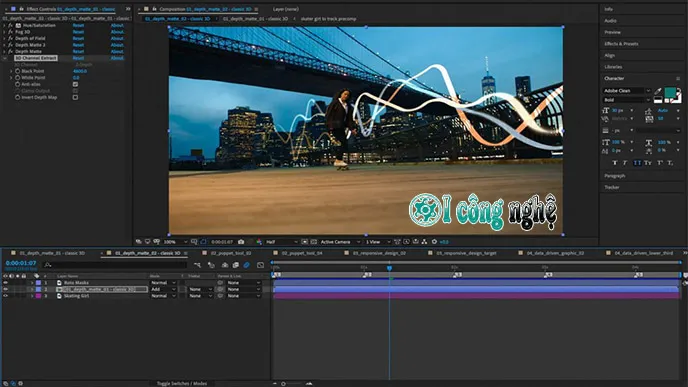
Task: Toggle the blue motion blur icon in timeline
Action: pos(247,265)
